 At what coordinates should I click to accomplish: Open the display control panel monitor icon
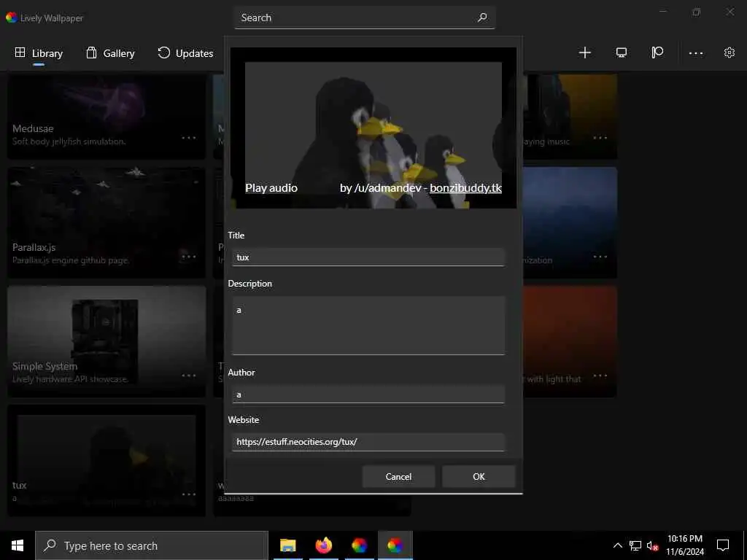(x=622, y=52)
